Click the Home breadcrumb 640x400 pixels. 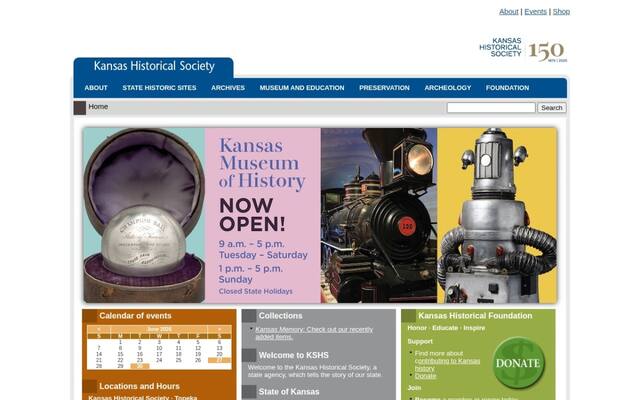coord(98,107)
